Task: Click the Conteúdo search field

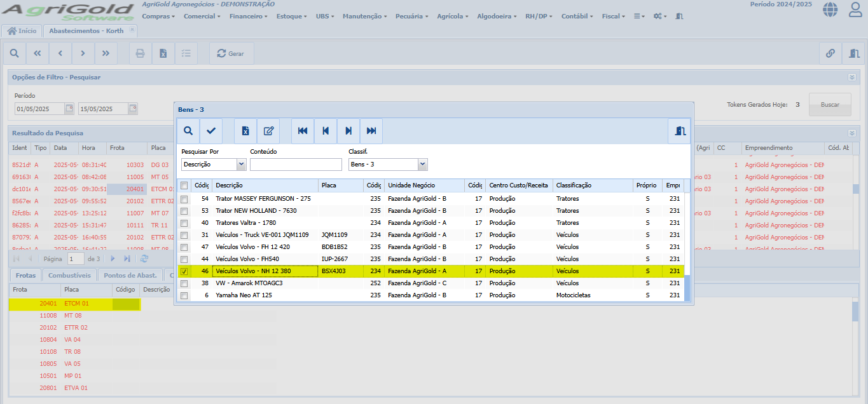Action: point(296,165)
